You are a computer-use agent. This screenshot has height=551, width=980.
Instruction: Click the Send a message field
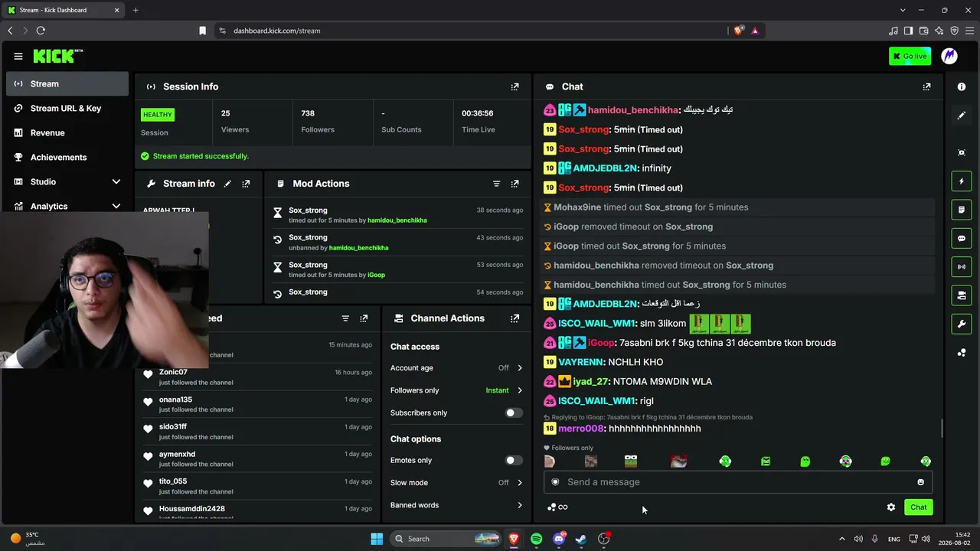point(738,482)
